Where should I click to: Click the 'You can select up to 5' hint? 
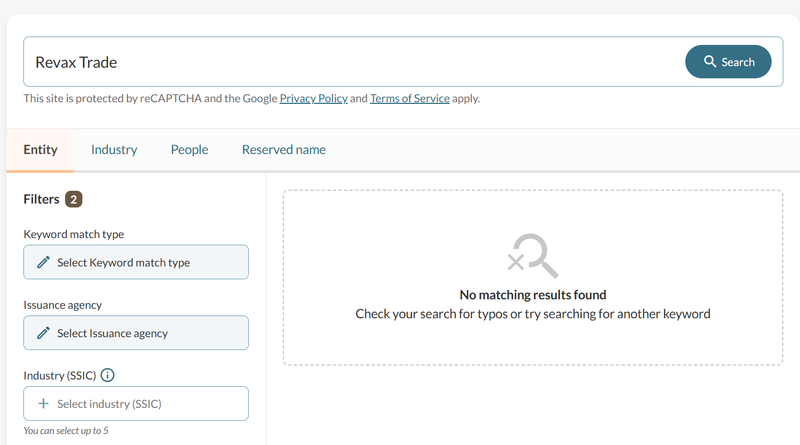pyautogui.click(x=66, y=431)
